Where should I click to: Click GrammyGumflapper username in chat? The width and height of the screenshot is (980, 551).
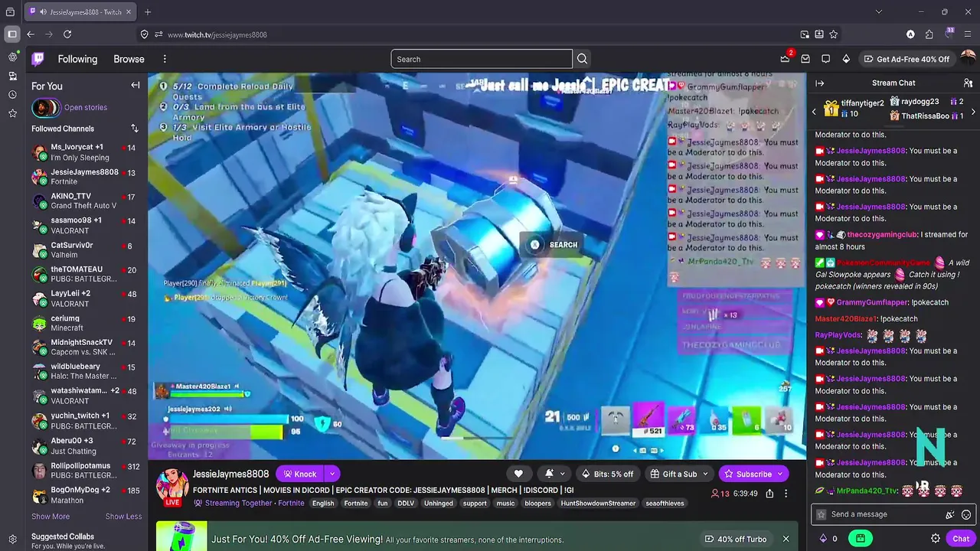coord(872,302)
